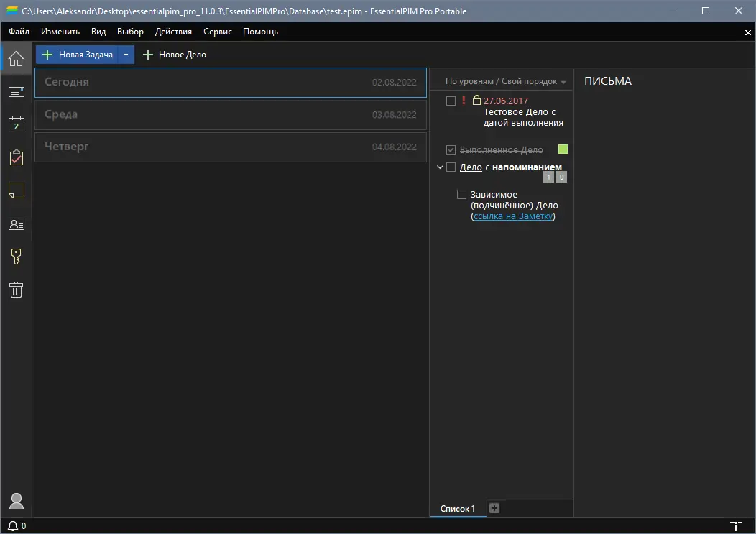Open the Calendar module in sidebar

16,124
